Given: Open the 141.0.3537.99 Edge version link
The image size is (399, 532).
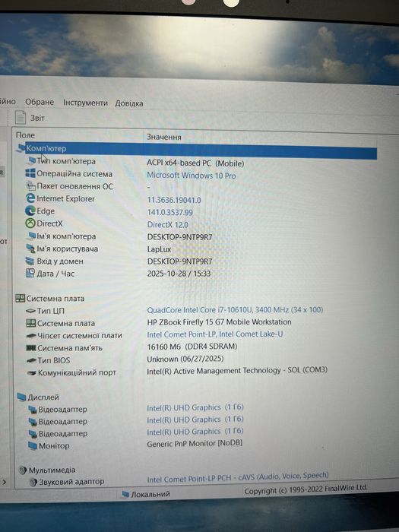Looking at the screenshot, I should 169,212.
